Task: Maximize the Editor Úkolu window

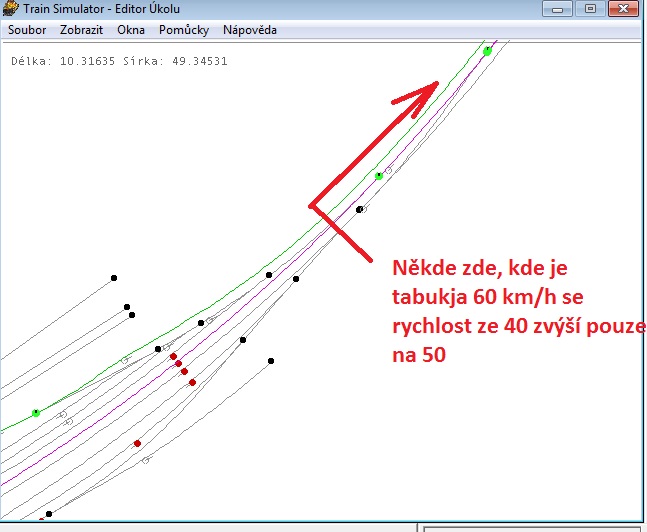Action: (x=590, y=9)
